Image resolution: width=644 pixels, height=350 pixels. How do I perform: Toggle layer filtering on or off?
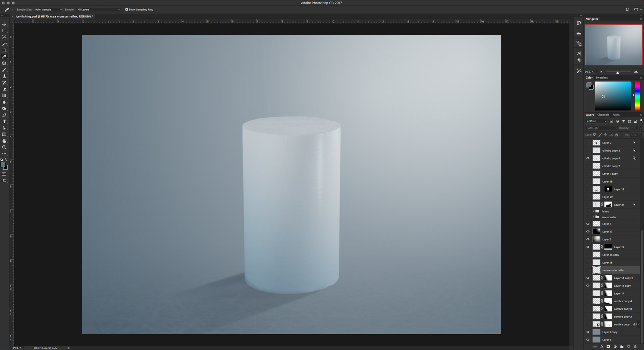[641, 121]
